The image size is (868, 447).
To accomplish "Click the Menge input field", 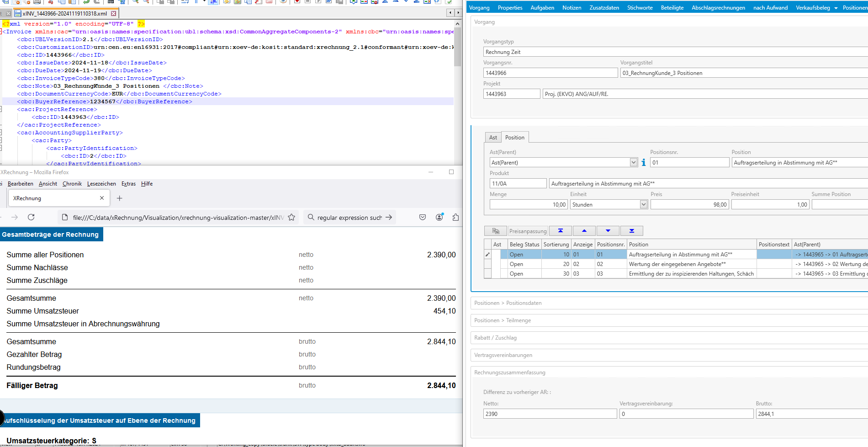I will click(528, 204).
